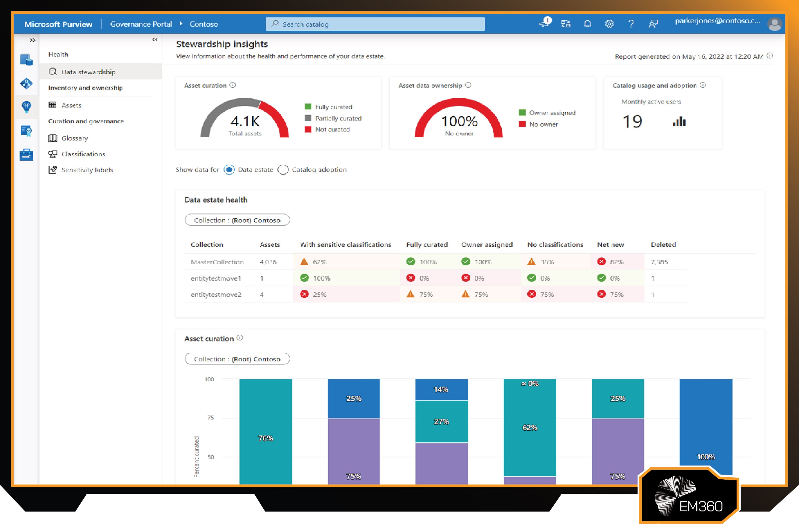
Task: Select the Data estate radio button
Action: (x=229, y=170)
